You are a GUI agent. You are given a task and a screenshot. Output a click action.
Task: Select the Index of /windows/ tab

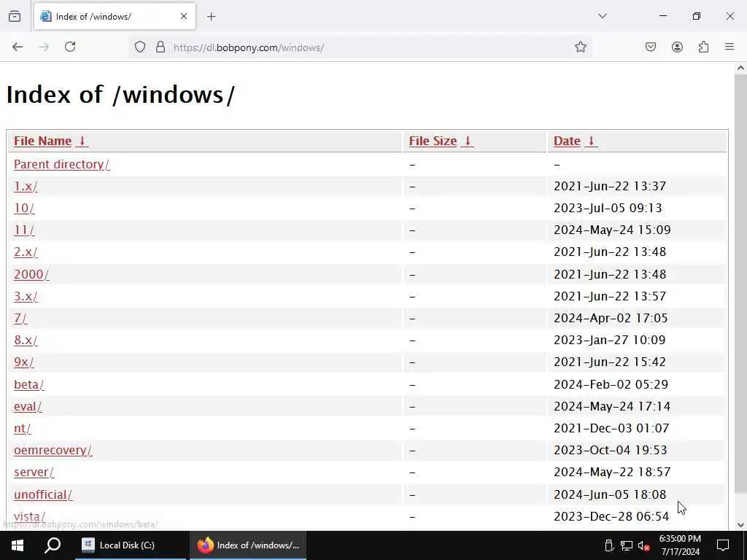pos(115,16)
